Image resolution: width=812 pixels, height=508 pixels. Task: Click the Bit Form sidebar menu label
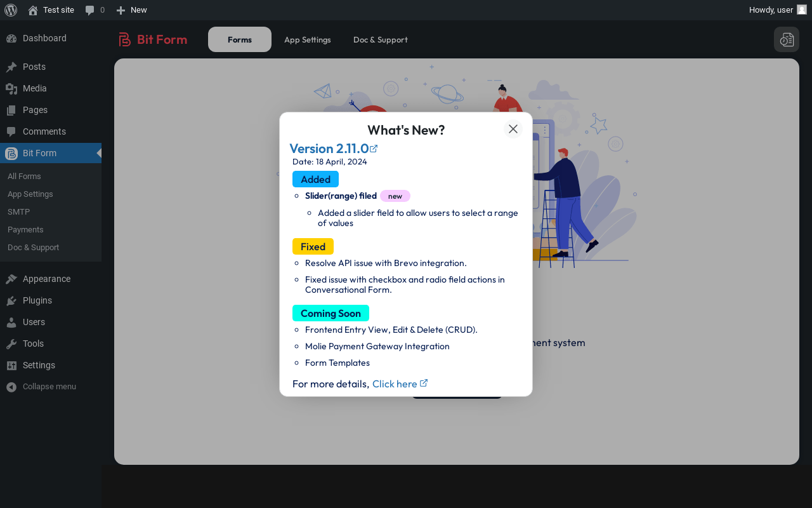(39, 153)
